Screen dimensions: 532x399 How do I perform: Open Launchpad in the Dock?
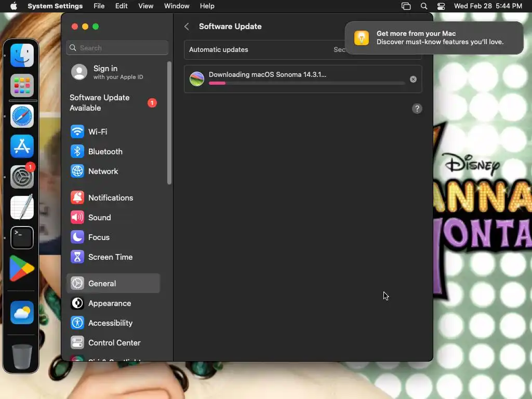click(22, 86)
